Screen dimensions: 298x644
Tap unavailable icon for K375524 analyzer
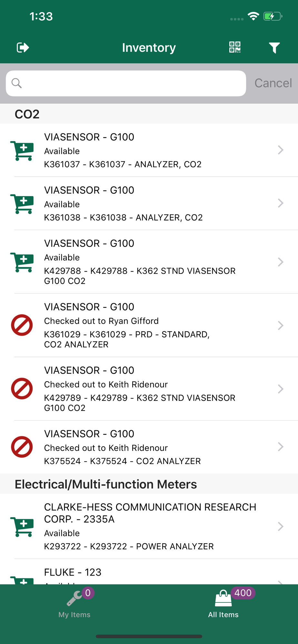22,447
